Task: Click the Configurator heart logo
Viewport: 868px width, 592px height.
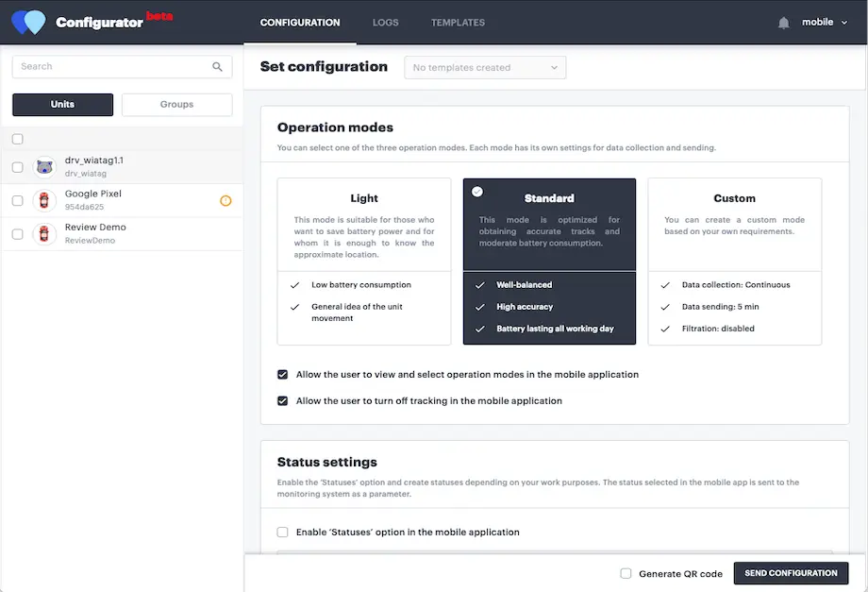Action: tap(29, 22)
